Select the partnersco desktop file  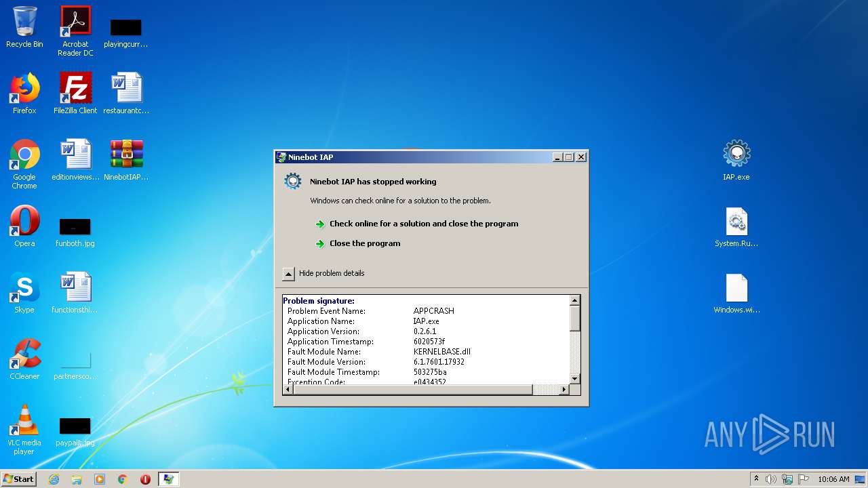click(75, 366)
